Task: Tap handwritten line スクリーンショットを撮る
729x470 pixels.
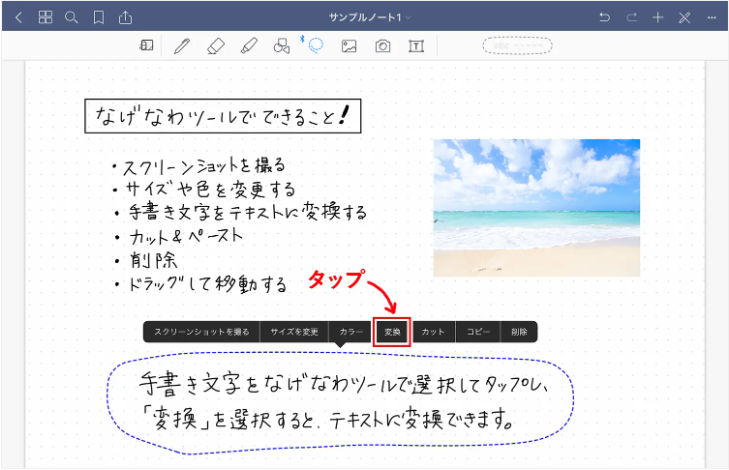Action: (x=204, y=166)
